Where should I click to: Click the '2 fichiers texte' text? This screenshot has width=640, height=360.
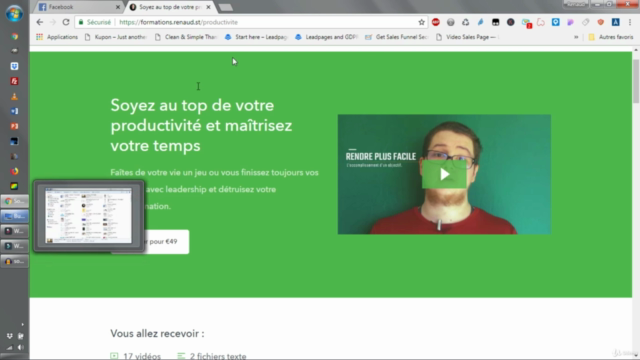[x=218, y=356]
